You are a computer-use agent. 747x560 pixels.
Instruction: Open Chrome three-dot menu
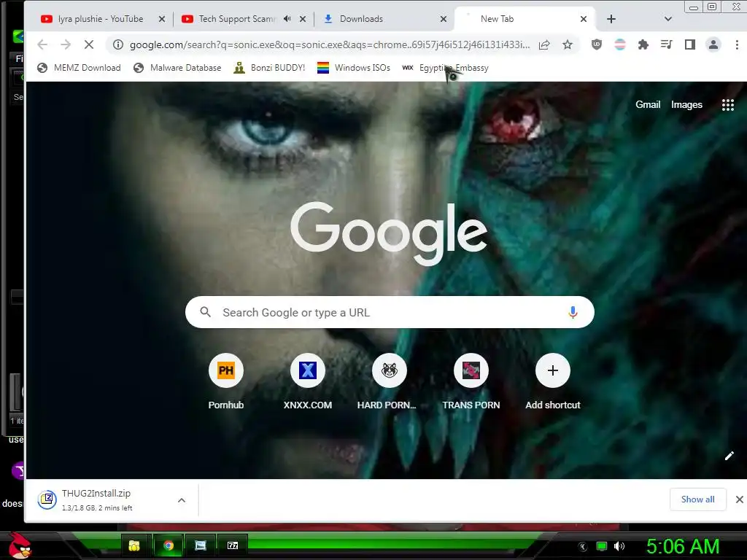tap(737, 44)
